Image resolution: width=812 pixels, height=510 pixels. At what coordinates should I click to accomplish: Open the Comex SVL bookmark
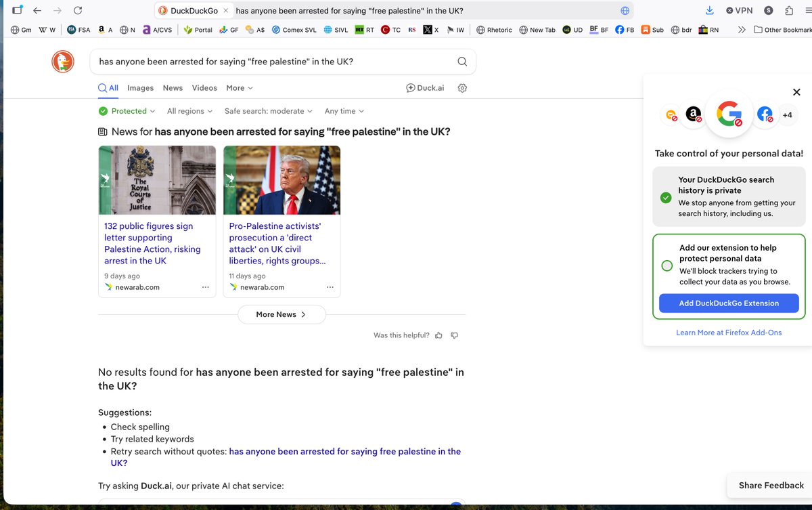[x=294, y=30]
